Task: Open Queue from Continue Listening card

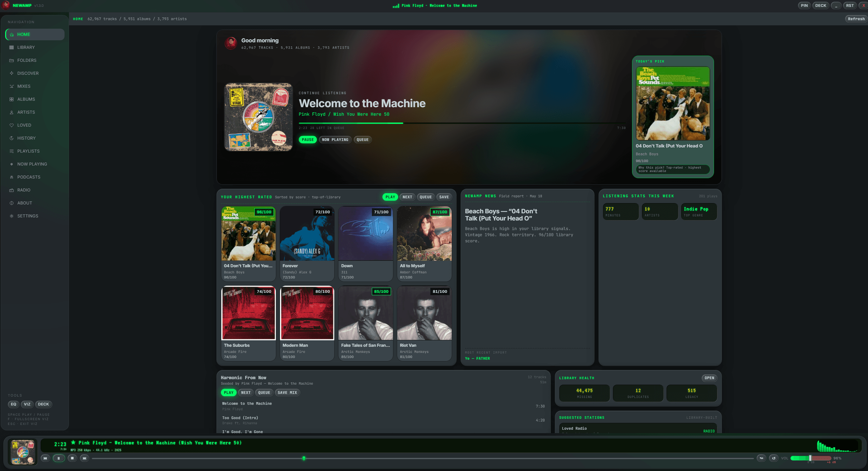Action: 363,140
